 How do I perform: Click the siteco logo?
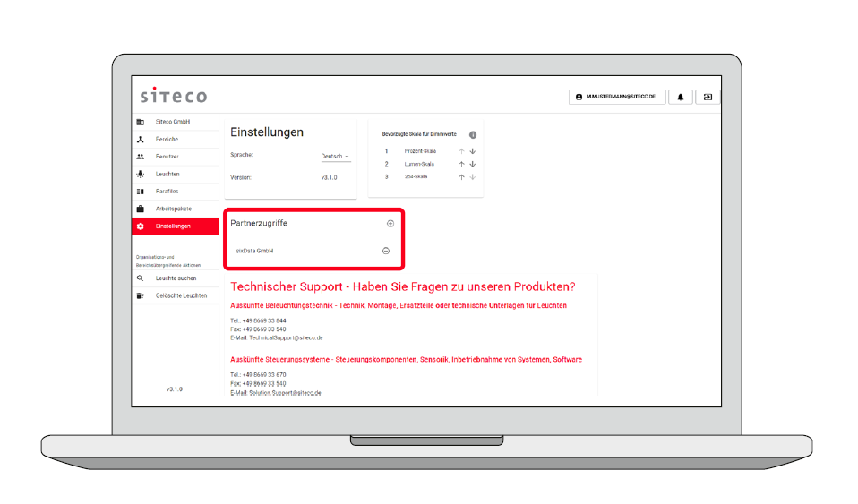[x=173, y=96]
